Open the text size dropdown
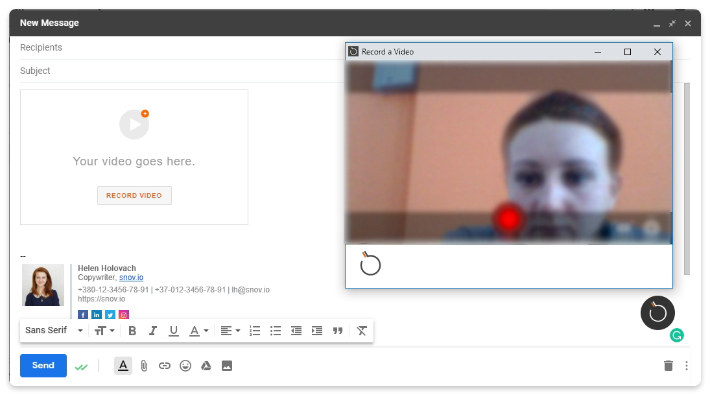Image resolution: width=710 pixels, height=394 pixels. click(105, 331)
